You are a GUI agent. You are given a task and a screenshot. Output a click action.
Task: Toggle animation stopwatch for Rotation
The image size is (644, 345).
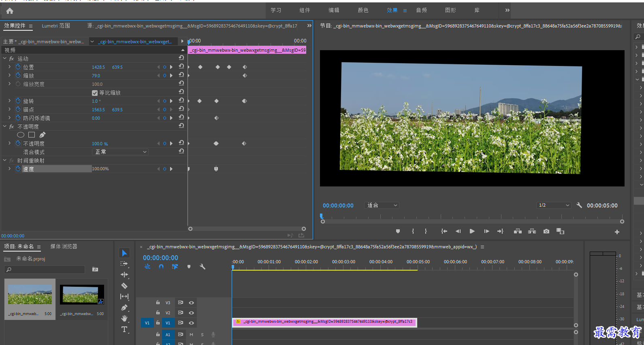[x=18, y=101]
